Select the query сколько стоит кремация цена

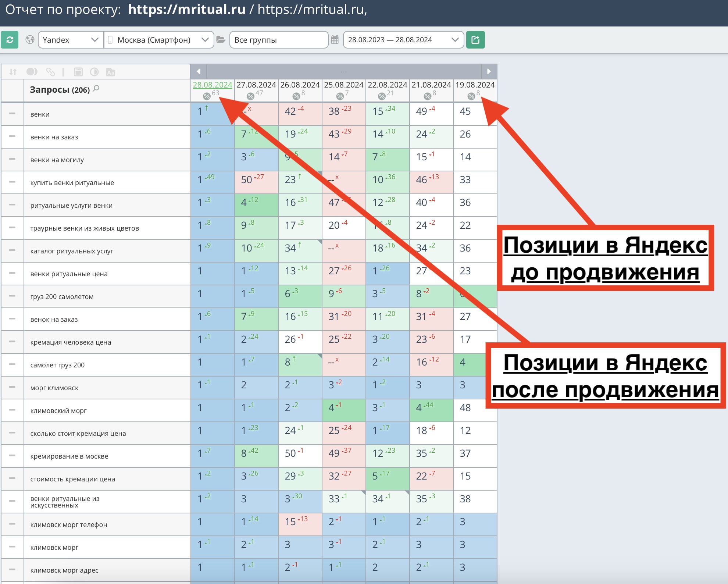[x=78, y=434]
